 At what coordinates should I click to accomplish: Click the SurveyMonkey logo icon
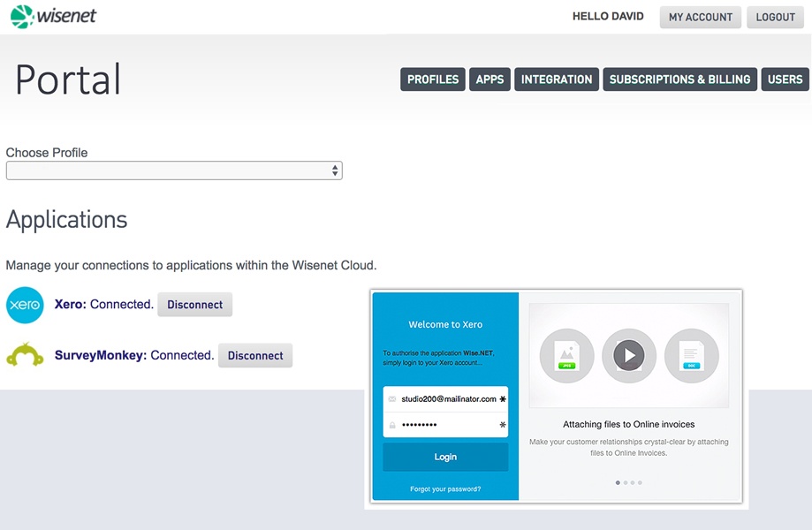click(25, 355)
